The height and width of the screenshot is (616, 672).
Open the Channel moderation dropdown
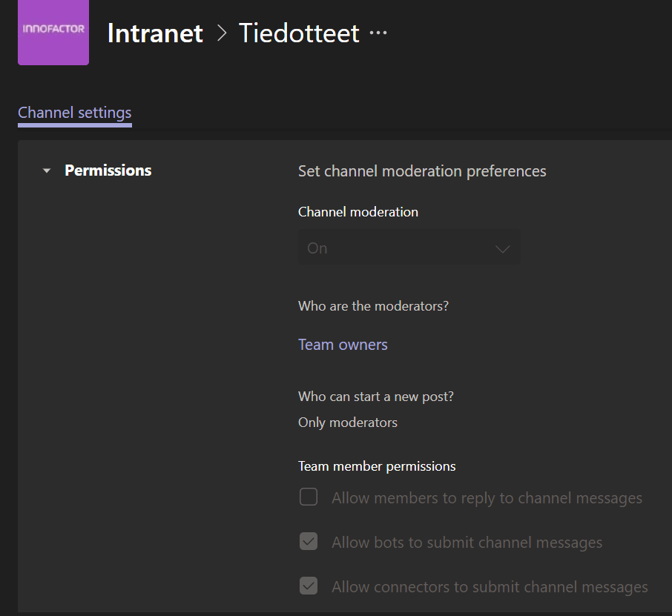point(408,248)
